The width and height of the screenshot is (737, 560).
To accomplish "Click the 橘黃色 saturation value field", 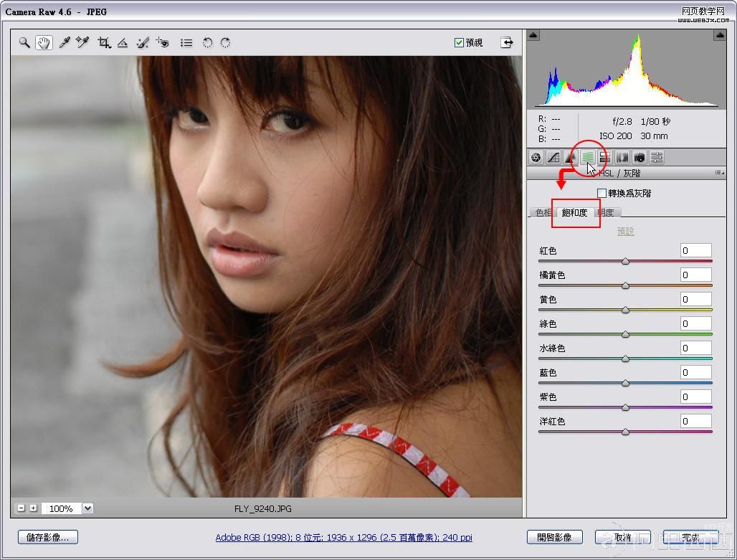I will point(695,275).
